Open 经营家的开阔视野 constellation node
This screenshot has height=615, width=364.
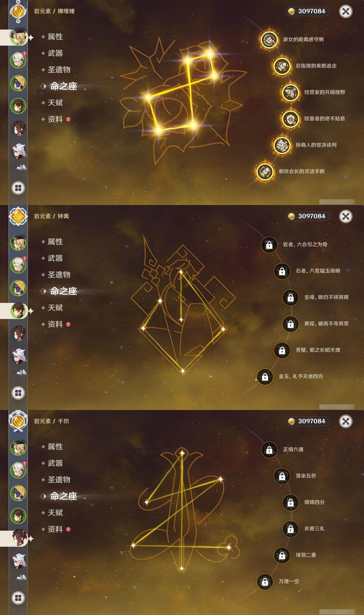tap(290, 92)
